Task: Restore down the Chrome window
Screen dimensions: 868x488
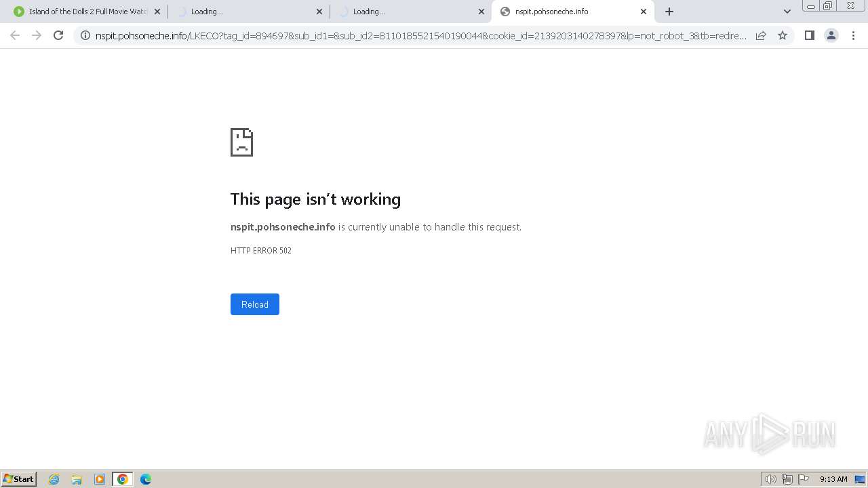Action: coord(828,6)
